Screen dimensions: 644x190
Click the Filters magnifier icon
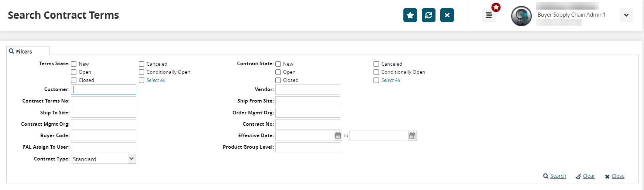tap(11, 51)
